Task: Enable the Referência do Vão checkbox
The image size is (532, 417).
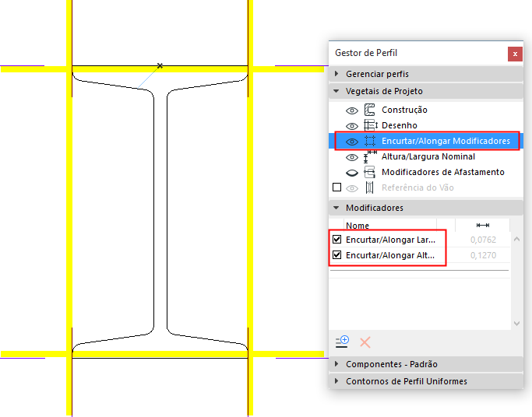Action: (337, 187)
